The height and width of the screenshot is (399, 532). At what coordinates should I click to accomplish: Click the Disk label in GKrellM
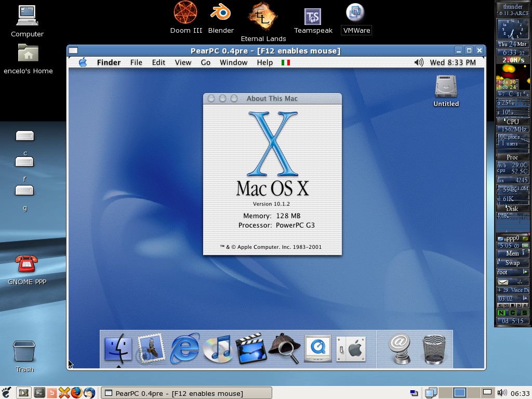pos(513,209)
